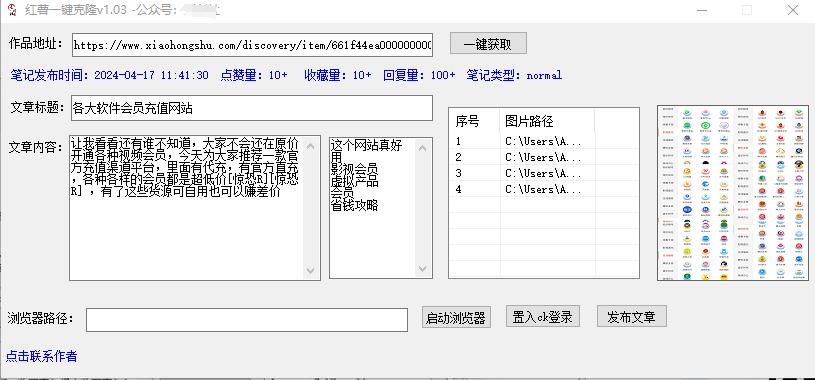Click the 一键获取 button
The width and height of the screenshot is (815, 380).
(x=488, y=44)
